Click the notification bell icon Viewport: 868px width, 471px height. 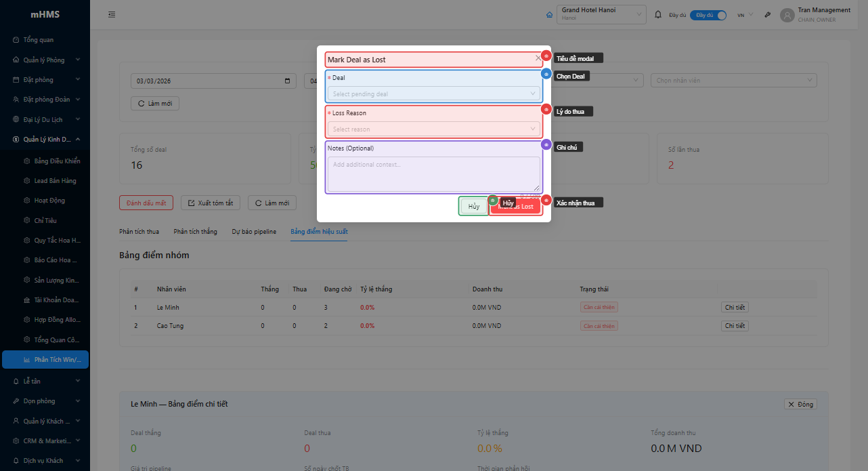[657, 14]
